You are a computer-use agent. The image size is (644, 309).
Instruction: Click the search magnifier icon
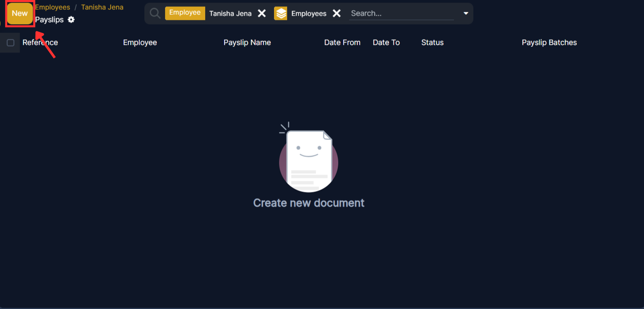click(x=155, y=14)
